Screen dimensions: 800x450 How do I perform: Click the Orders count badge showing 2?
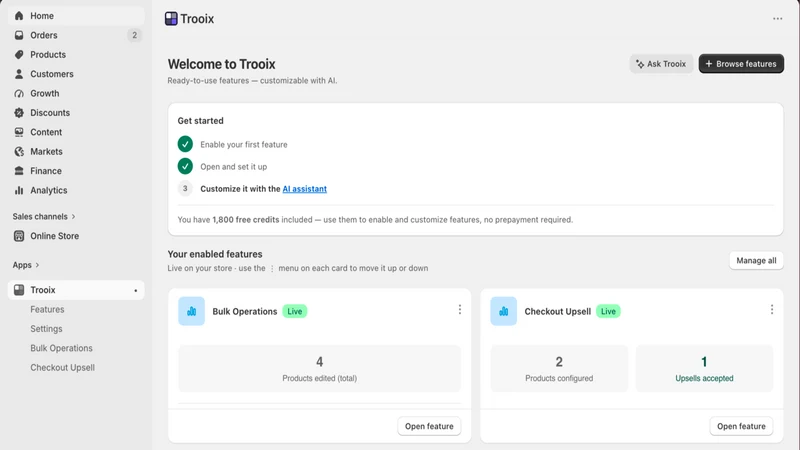coord(135,35)
